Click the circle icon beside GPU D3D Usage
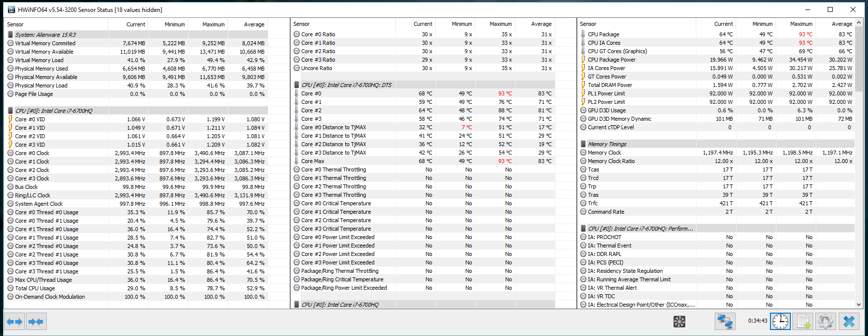The image size is (868, 336). pos(583,110)
